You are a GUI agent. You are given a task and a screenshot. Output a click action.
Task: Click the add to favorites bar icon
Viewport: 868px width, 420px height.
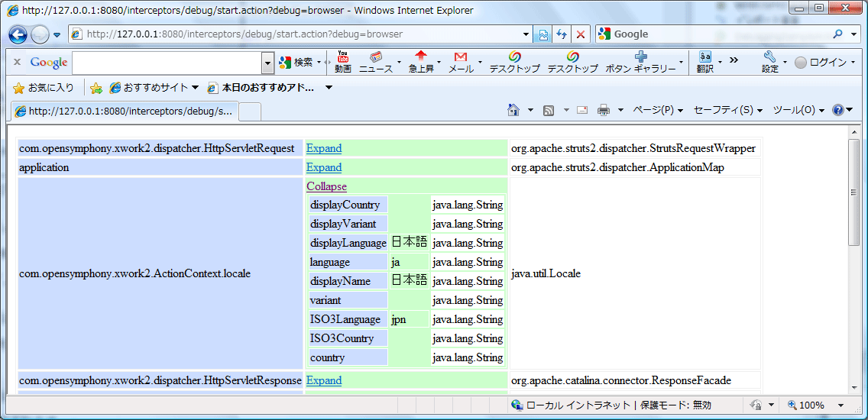(96, 87)
